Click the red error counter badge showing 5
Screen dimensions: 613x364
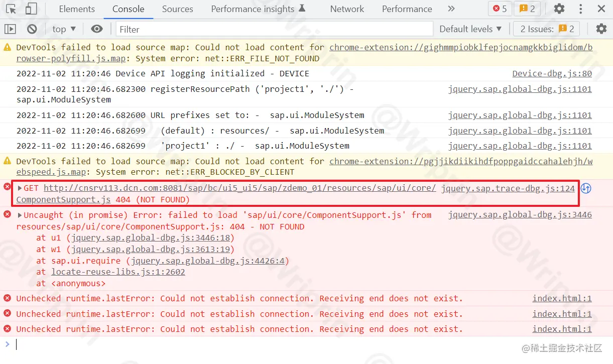(x=500, y=9)
